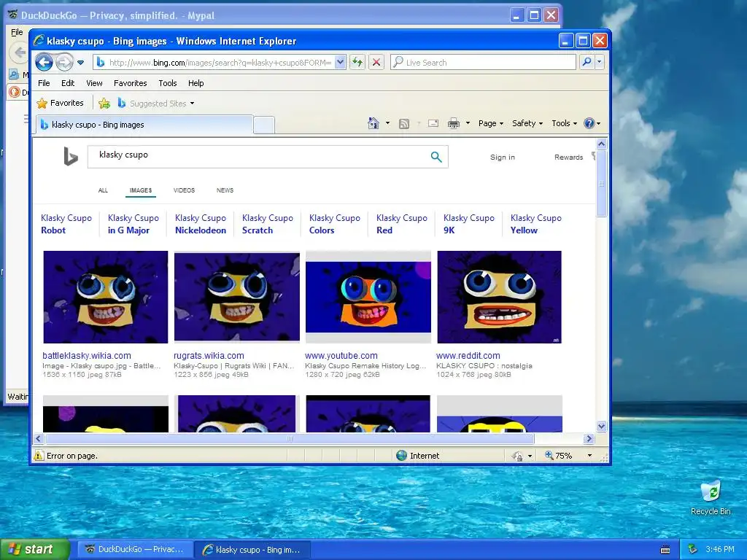Click the Live Search box
Image resolution: width=747 pixels, height=560 pixels.
point(483,63)
